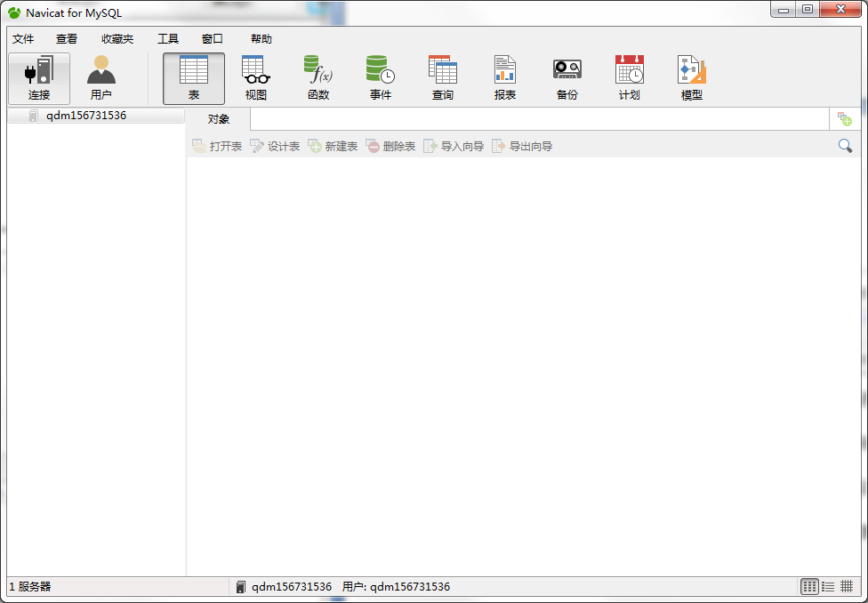Open the Favorites (收藏夹) menu
The height and width of the screenshot is (603, 868).
[117, 39]
